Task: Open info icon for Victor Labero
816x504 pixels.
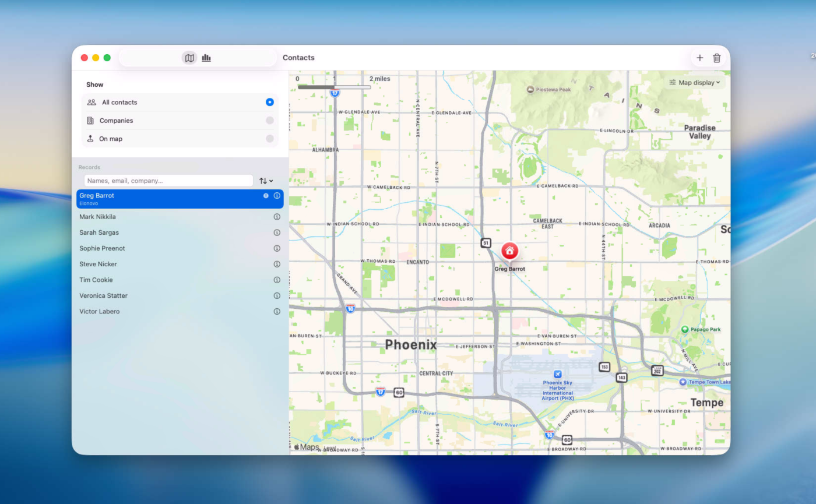Action: 277,311
